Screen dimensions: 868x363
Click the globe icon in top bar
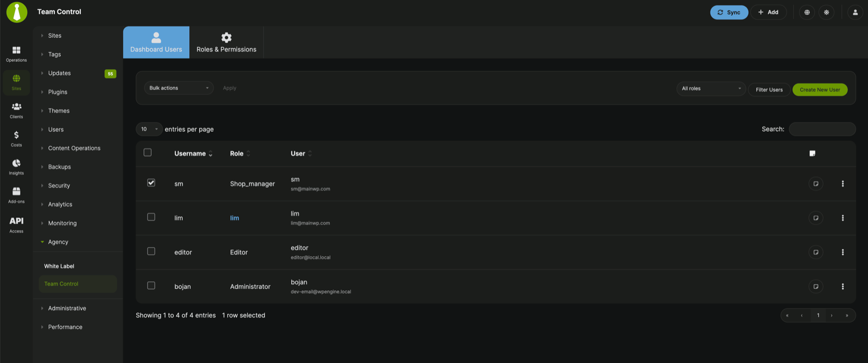point(807,12)
